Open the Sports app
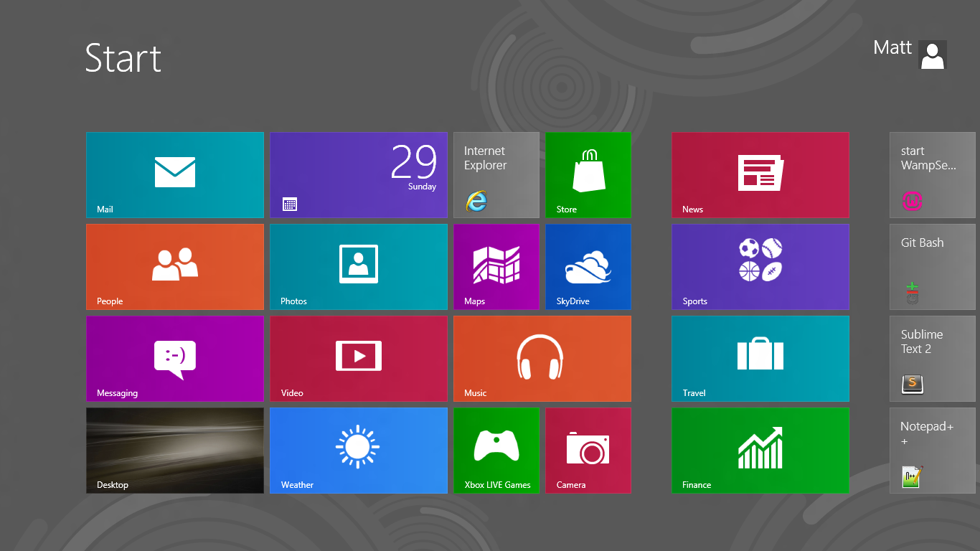 coord(760,266)
